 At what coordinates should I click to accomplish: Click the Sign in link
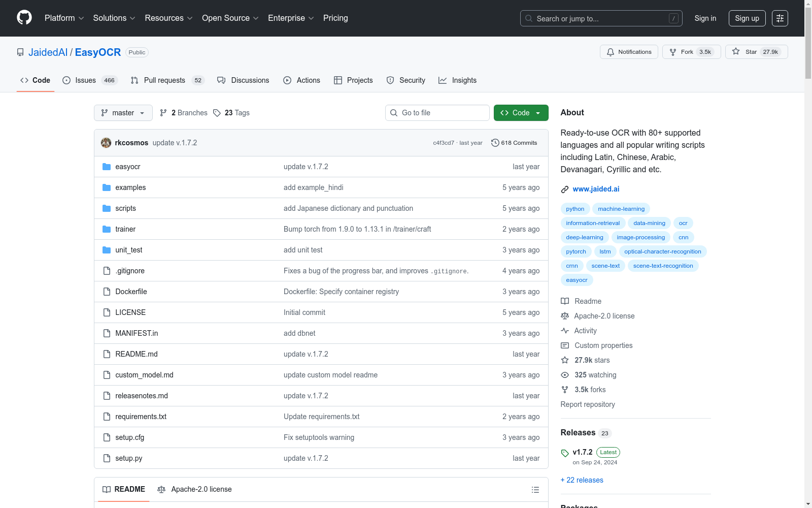click(x=705, y=18)
